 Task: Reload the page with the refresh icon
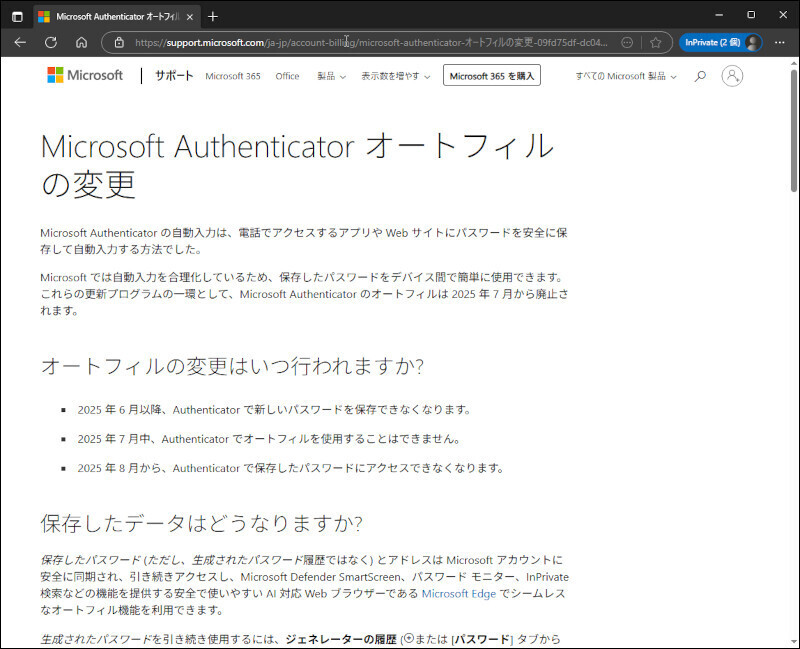51,42
